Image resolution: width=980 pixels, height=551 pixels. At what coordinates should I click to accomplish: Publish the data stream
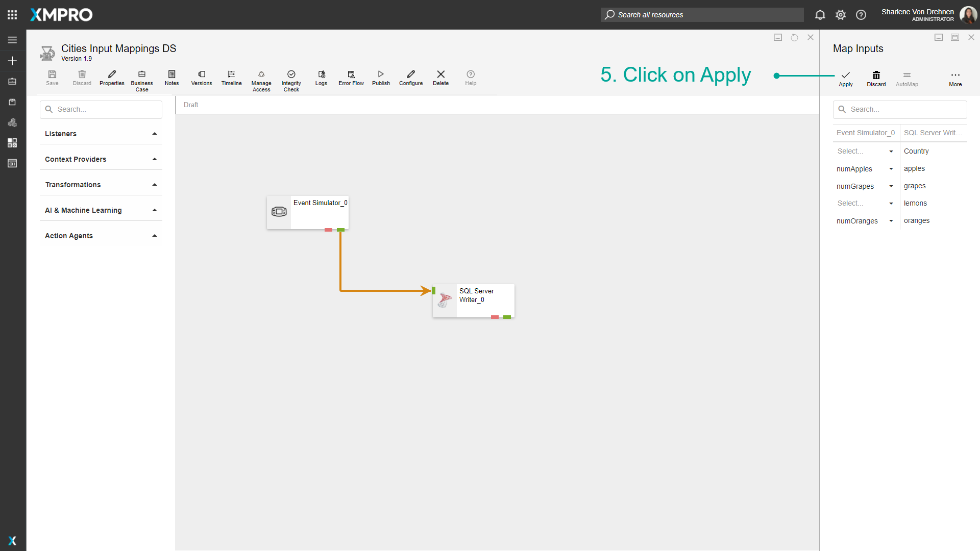(381, 78)
